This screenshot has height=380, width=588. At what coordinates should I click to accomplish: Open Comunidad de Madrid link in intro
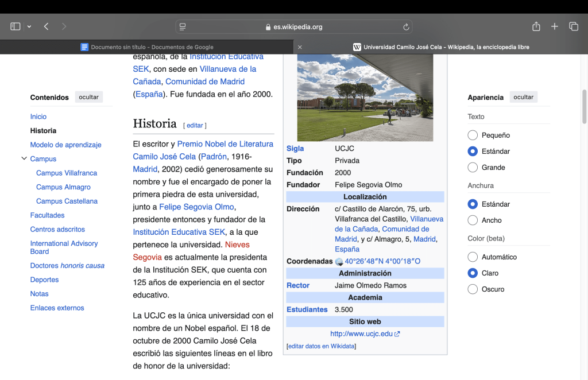[x=205, y=82]
